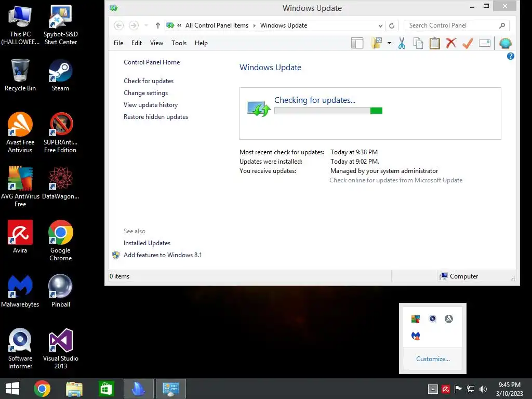Screen dimensions: 532x399
Task: Click the Cut scissors toolbar icon
Action: 402,43
